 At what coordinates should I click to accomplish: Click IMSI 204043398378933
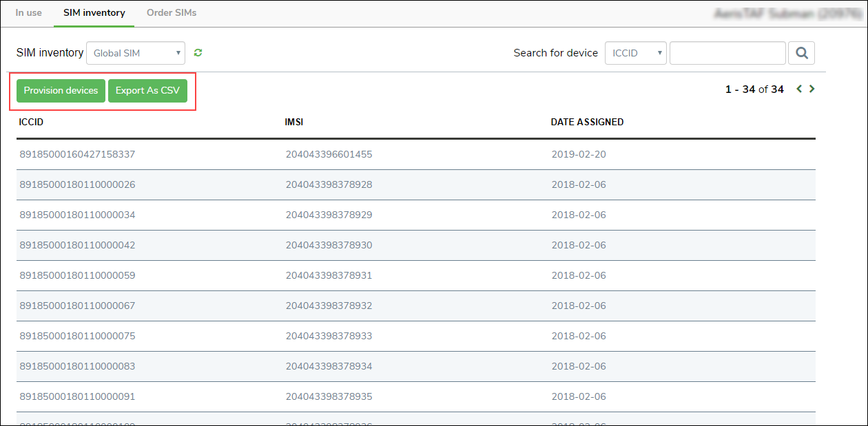(x=329, y=337)
